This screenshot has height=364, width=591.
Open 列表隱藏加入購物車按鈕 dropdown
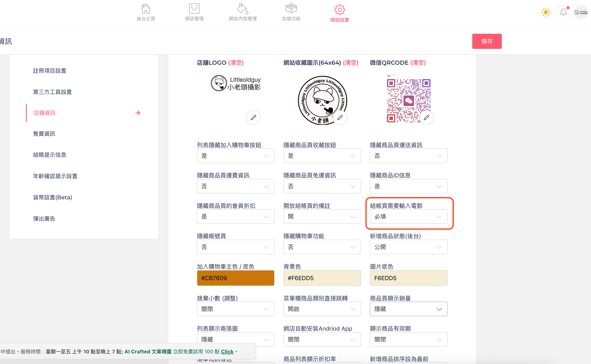point(235,156)
